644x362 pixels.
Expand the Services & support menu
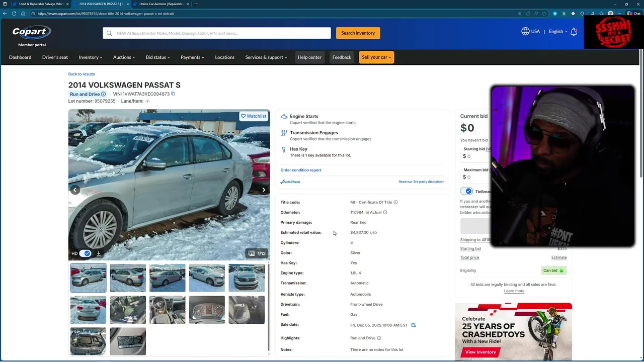click(266, 57)
